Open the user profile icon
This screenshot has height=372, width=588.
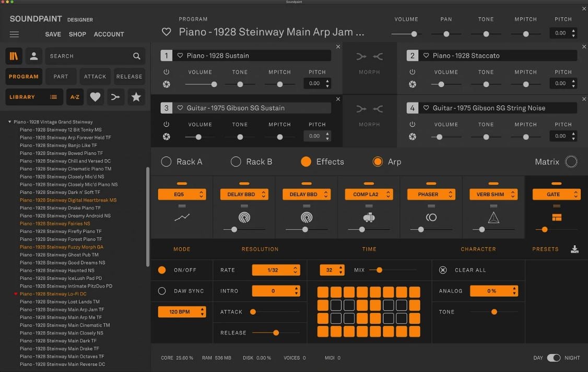pyautogui.click(x=33, y=56)
